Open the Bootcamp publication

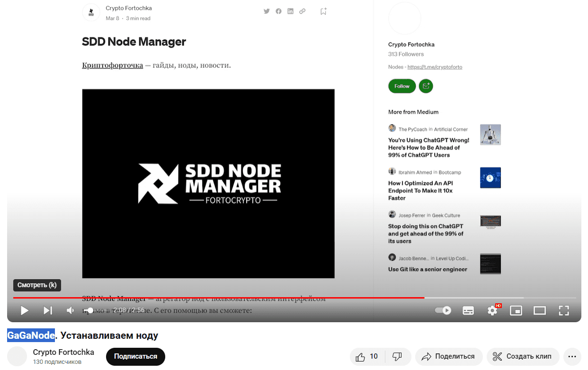point(450,172)
